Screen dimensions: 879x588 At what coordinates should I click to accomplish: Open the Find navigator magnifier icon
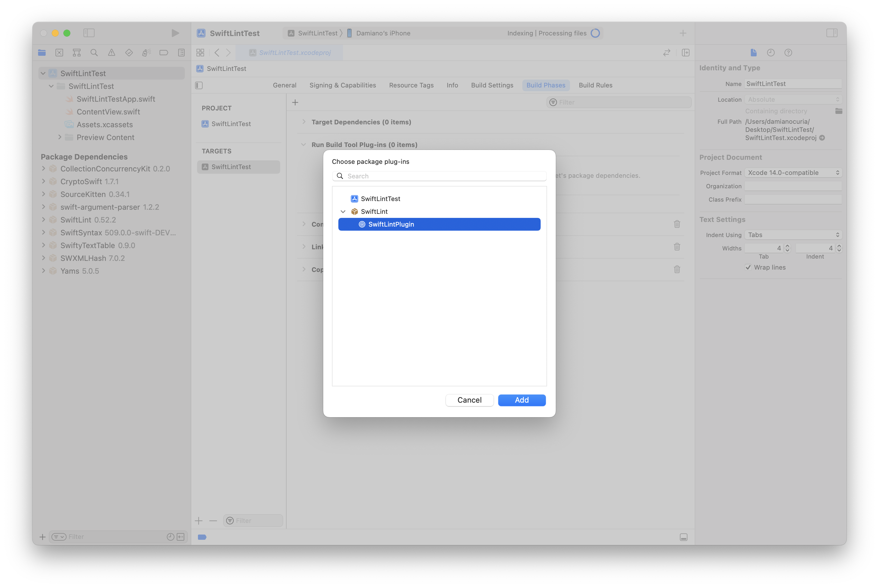[x=94, y=53]
